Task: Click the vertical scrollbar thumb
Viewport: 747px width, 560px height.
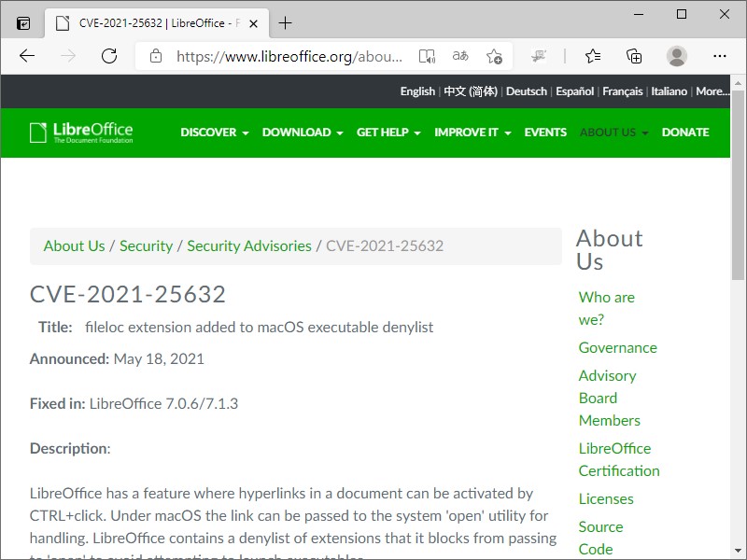Action: (x=738, y=185)
